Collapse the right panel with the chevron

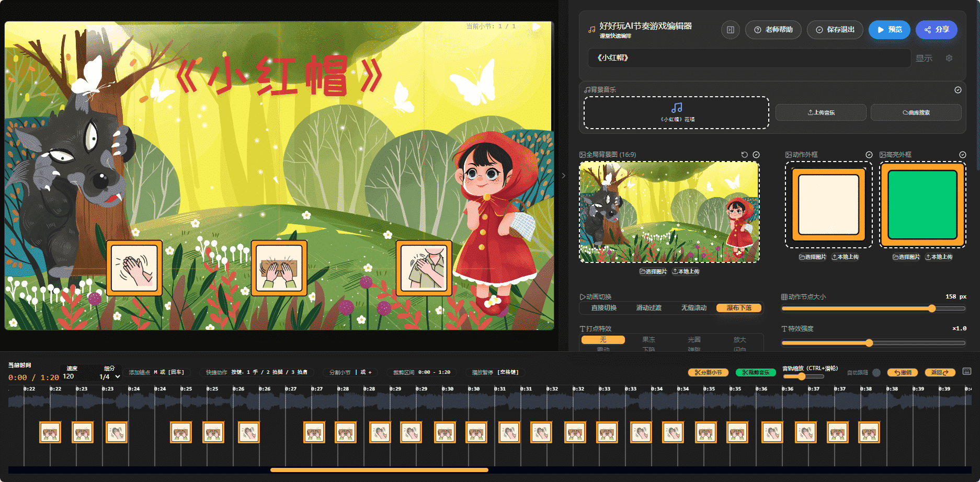point(563,176)
